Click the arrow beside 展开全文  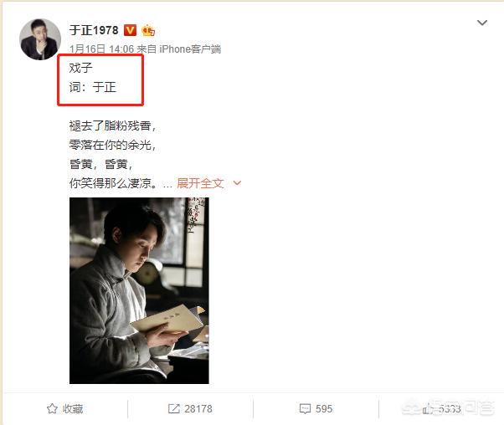[x=237, y=183]
